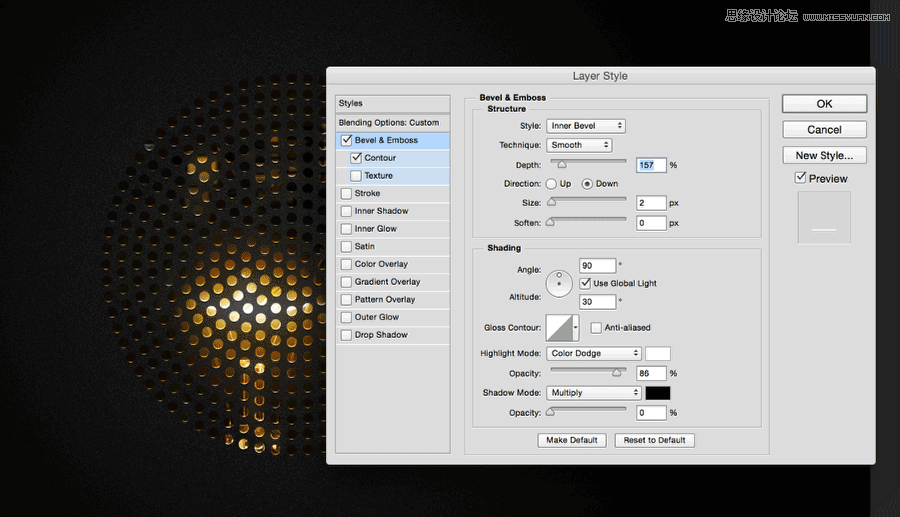The height and width of the screenshot is (517, 900).
Task: Click the New Style... button
Action: coord(824,155)
